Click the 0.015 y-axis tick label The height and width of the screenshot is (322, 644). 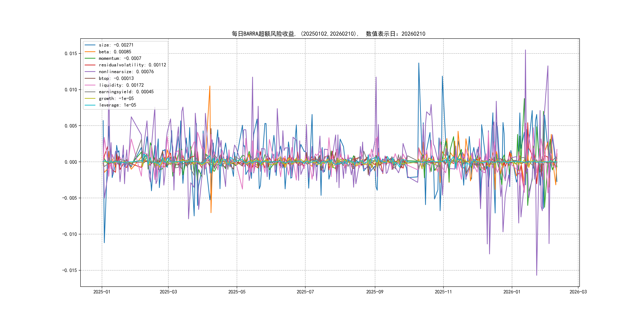(71, 53)
